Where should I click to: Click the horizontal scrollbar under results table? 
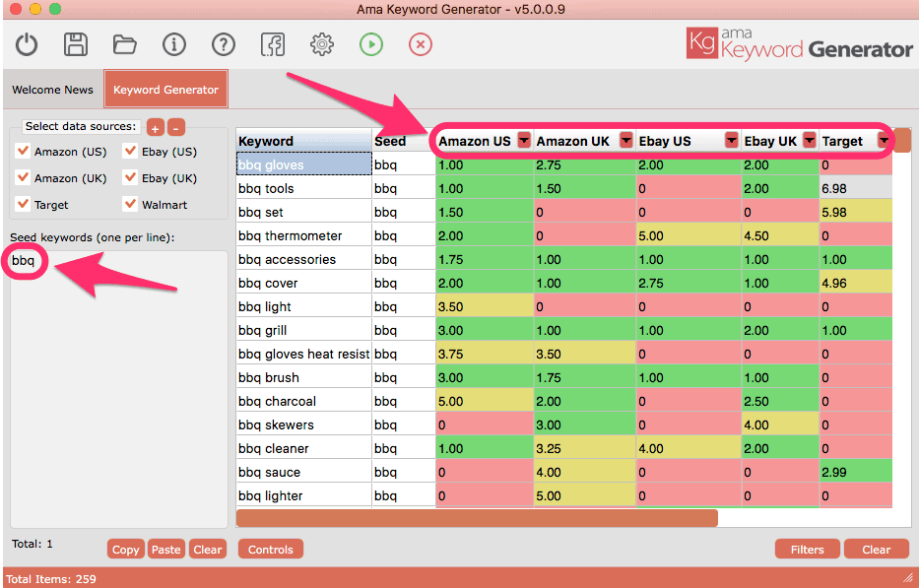tap(477, 518)
